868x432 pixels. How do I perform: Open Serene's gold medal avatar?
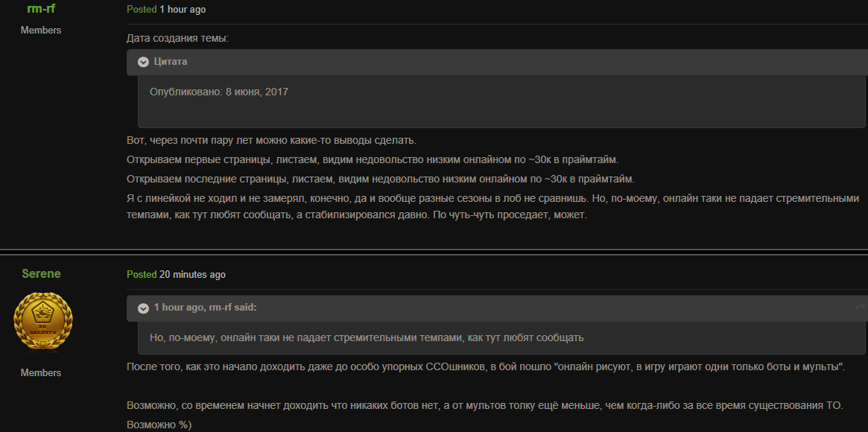(x=43, y=322)
